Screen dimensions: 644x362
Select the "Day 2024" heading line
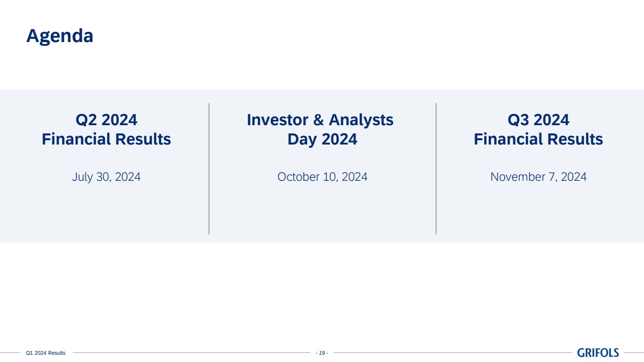pos(322,139)
